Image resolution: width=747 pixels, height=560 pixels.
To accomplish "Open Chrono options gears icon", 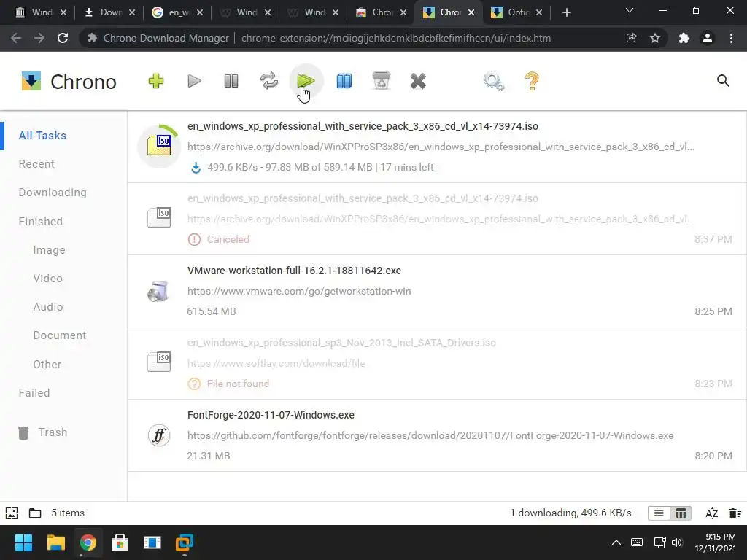I will point(494,81).
